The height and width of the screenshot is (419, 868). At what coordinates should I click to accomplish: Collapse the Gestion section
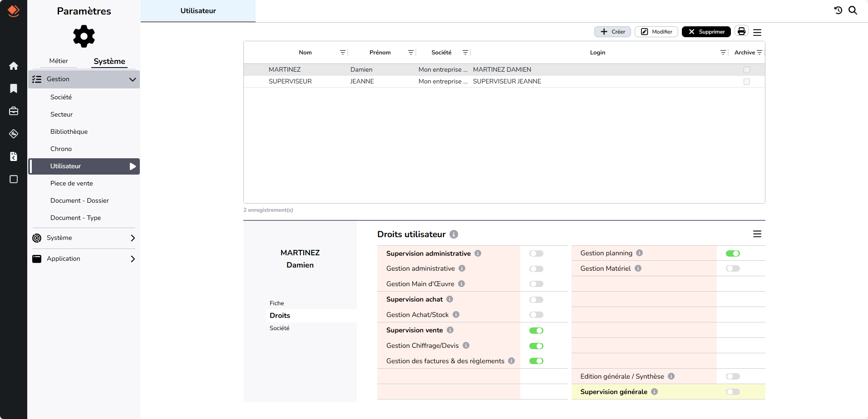click(x=132, y=79)
